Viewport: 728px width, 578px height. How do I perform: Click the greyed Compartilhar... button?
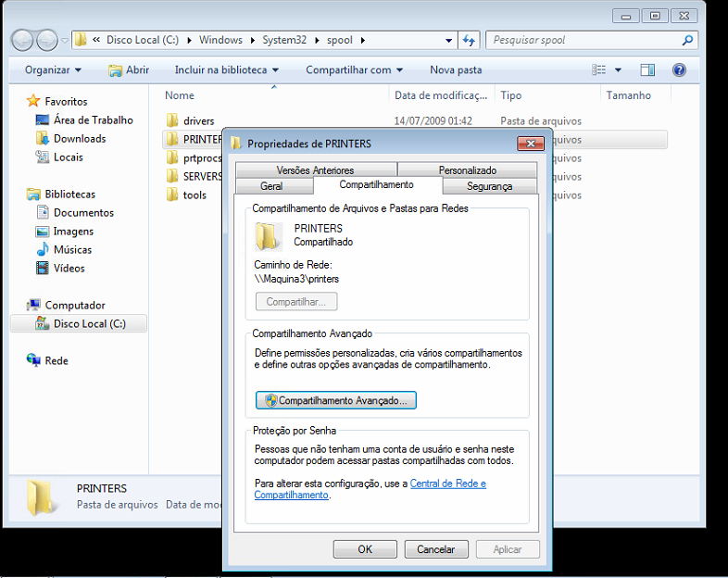pyautogui.click(x=296, y=301)
